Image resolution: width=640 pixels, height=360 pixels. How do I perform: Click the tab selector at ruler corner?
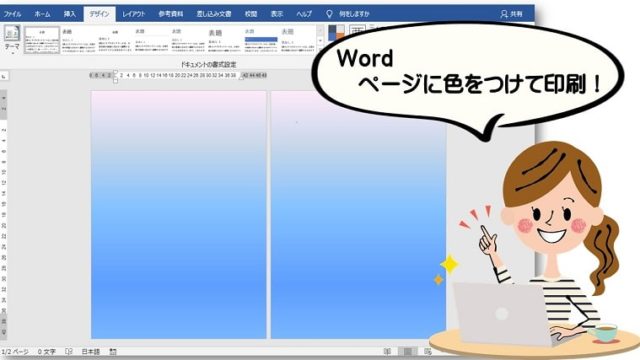click(4, 76)
